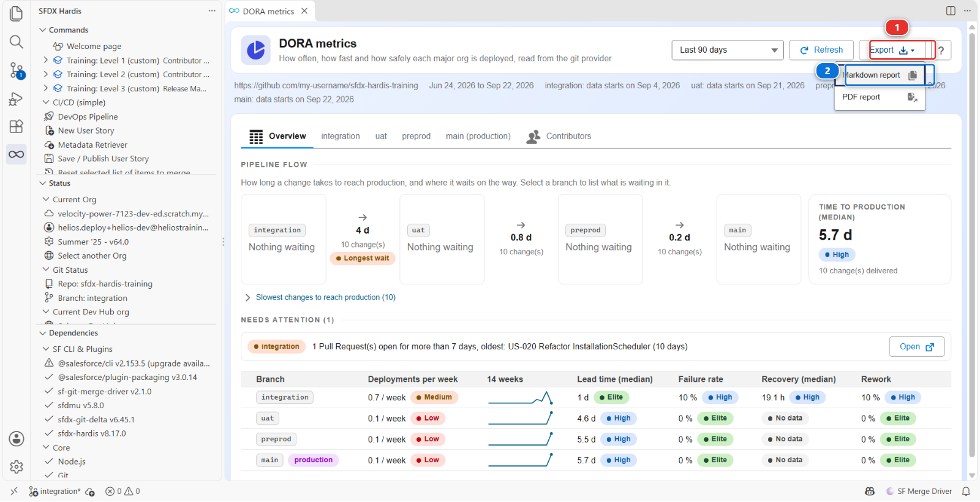Open the Source Control view

pos(17,70)
